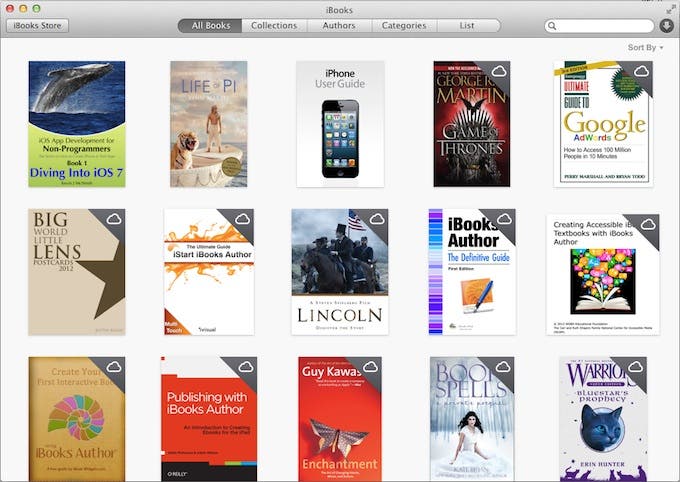680x482 pixels.
Task: Open Creating Accessible iBooks Textbooks book
Action: tap(603, 275)
